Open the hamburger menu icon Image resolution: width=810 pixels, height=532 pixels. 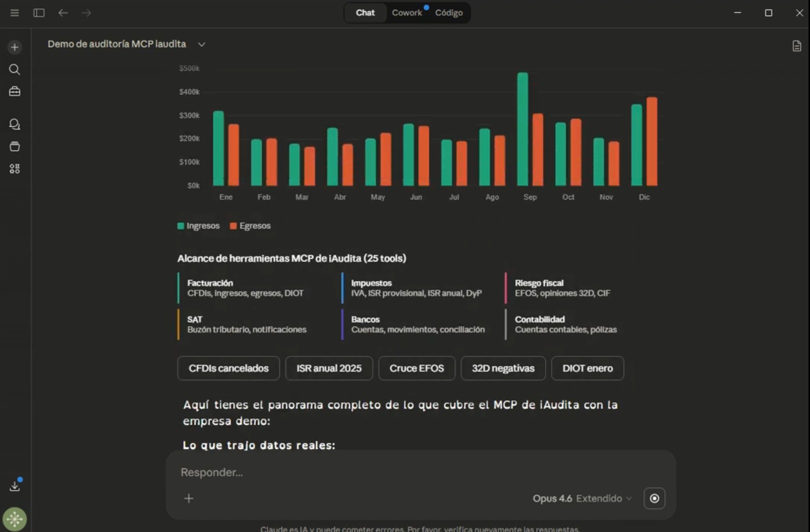(x=14, y=13)
